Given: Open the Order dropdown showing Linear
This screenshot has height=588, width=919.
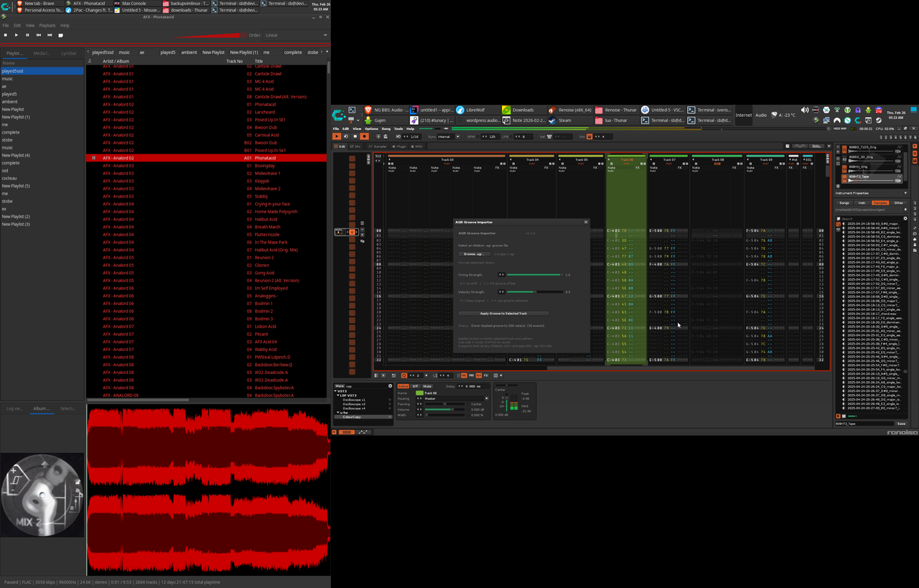Looking at the screenshot, I should pyautogui.click(x=296, y=35).
